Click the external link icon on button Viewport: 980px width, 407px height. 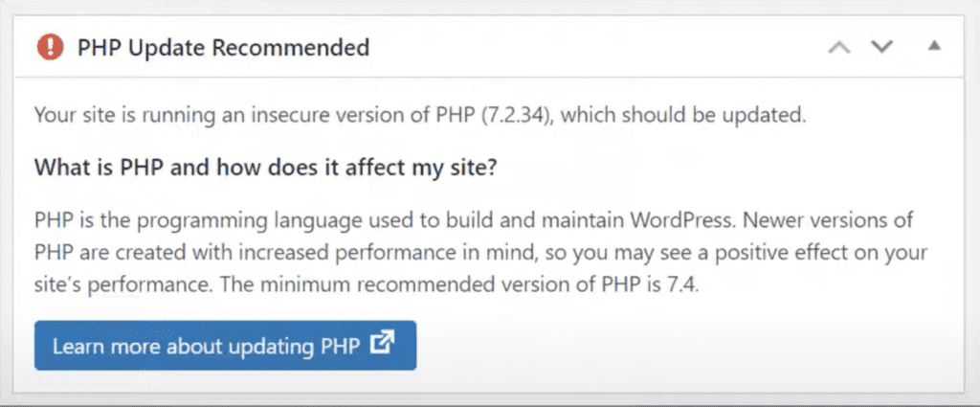[x=382, y=345]
